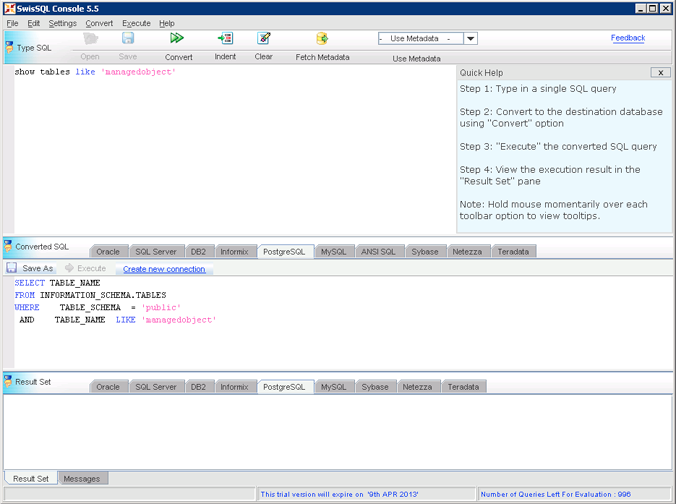Click Create new connection link
Image resolution: width=676 pixels, height=504 pixels.
pyautogui.click(x=164, y=269)
